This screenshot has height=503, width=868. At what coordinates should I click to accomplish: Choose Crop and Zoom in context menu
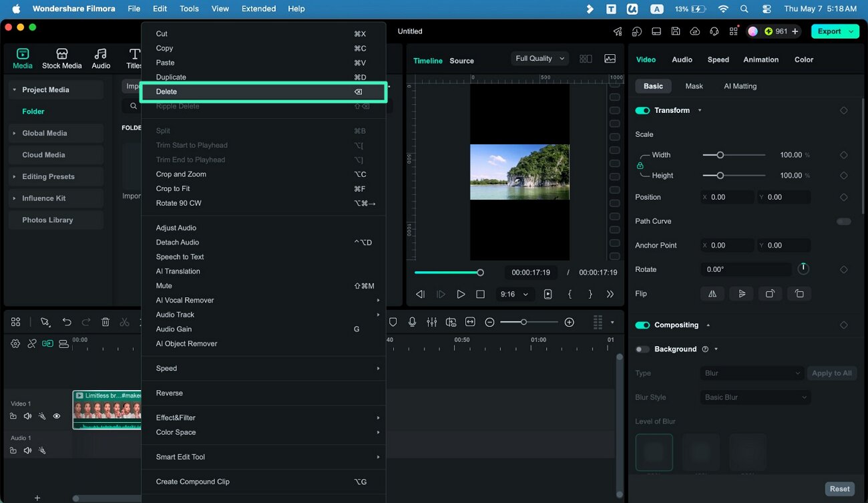263,174
